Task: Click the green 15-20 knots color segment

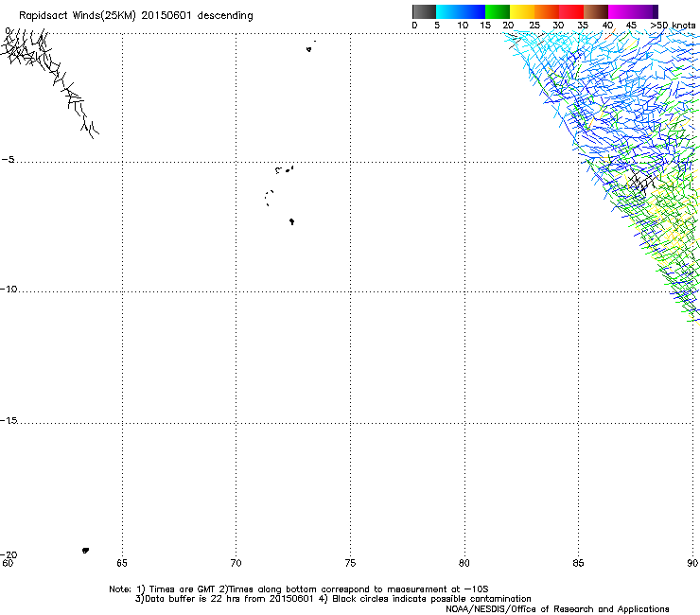Action: click(x=498, y=11)
